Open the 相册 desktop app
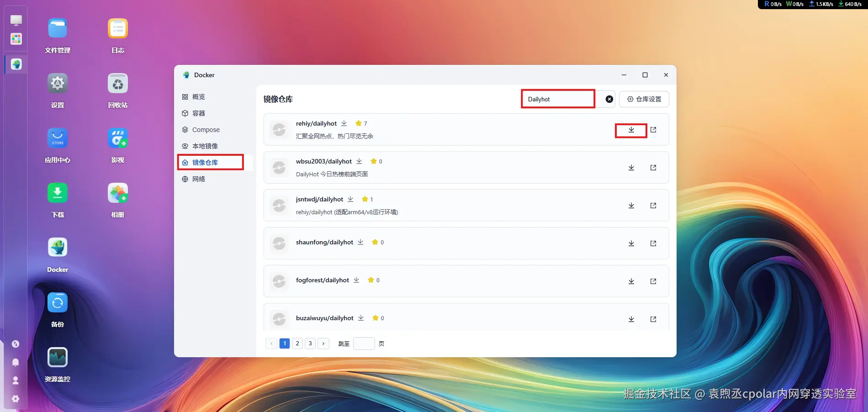Image resolution: width=868 pixels, height=412 pixels. tap(118, 200)
